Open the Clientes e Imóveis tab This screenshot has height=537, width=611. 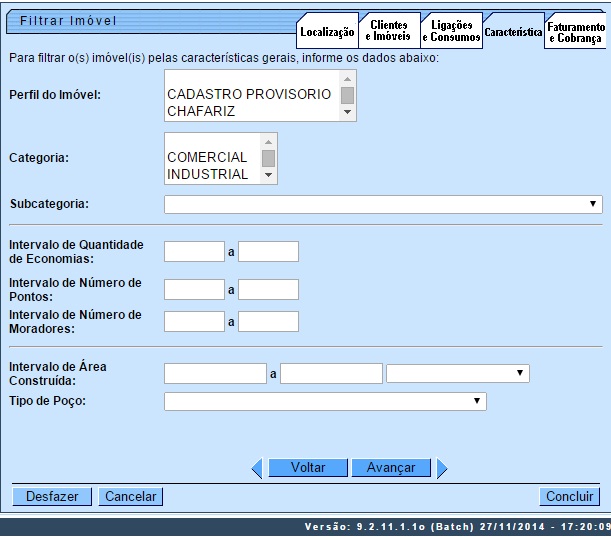tap(388, 31)
